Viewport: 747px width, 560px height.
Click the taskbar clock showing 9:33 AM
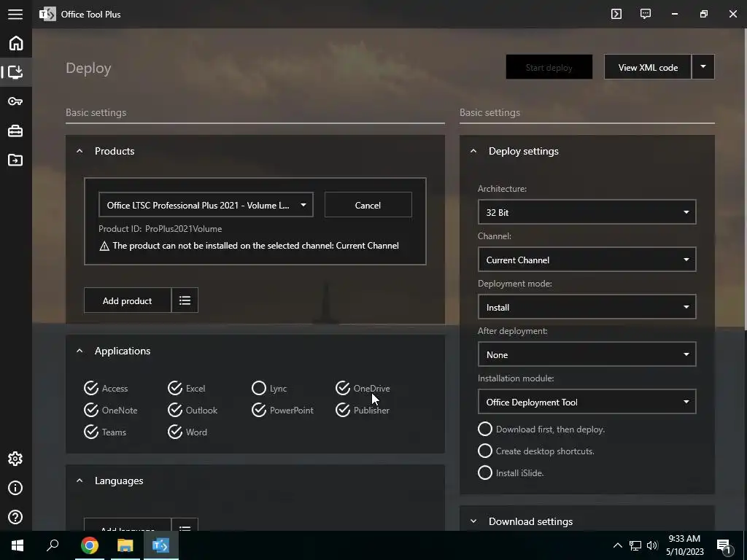click(684, 545)
